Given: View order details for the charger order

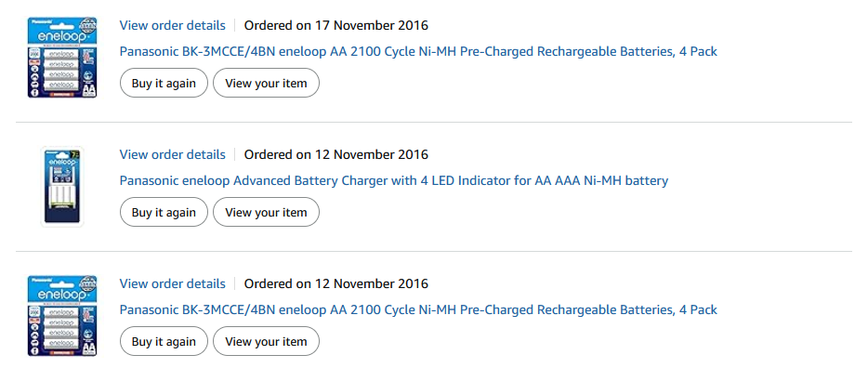Looking at the screenshot, I should 172,154.
